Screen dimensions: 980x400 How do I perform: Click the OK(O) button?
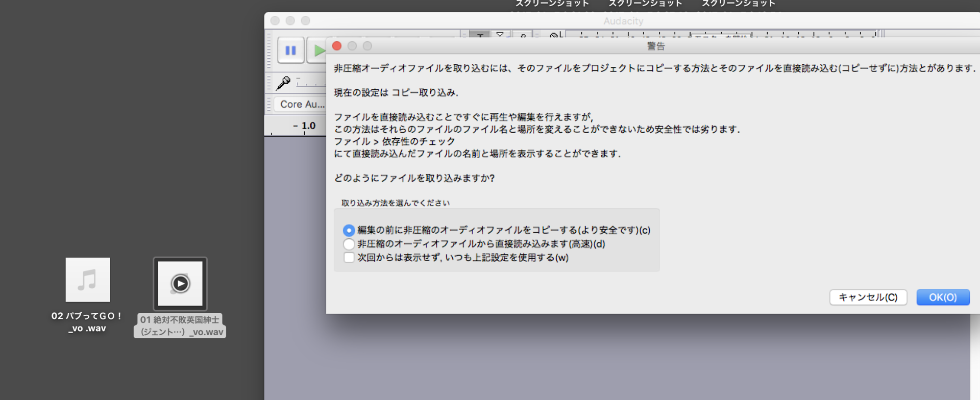coord(943,297)
